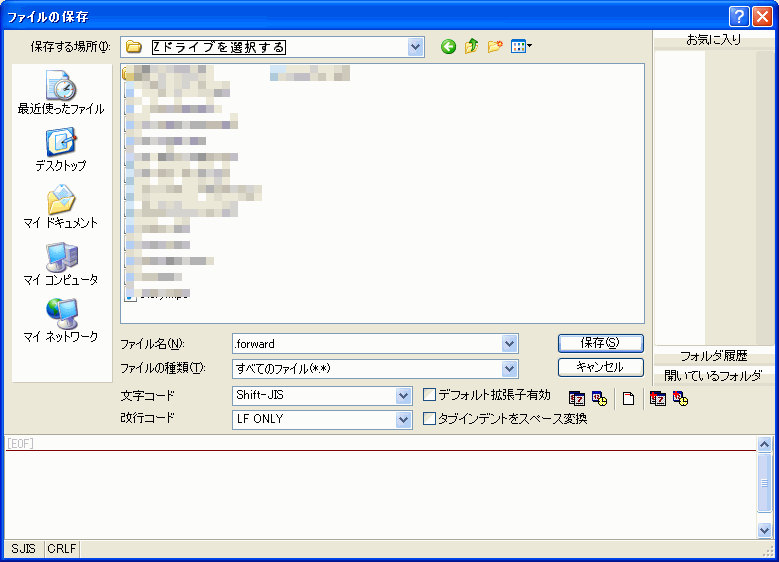Open the ファイルの種類 file type dropdown
The image size is (779, 562).
[x=510, y=368]
